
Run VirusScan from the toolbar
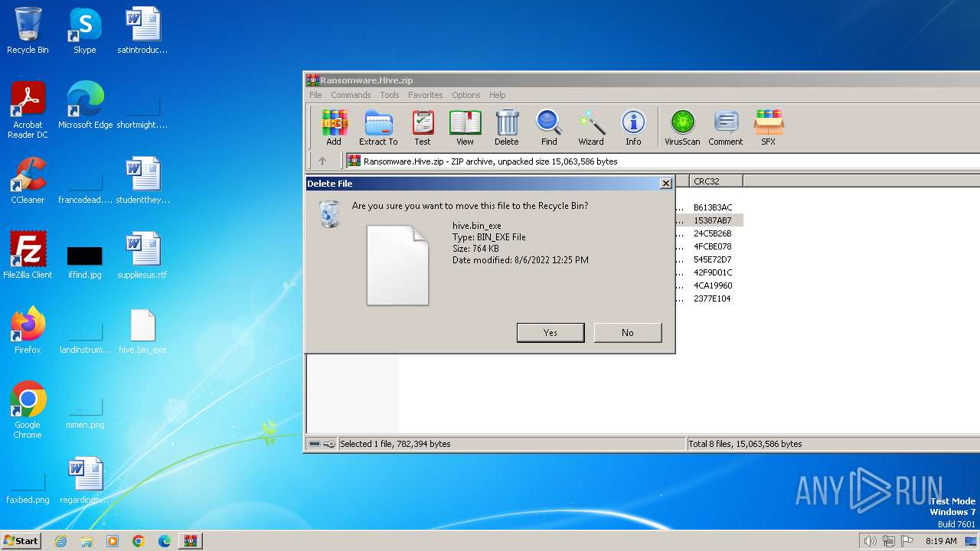(x=682, y=127)
